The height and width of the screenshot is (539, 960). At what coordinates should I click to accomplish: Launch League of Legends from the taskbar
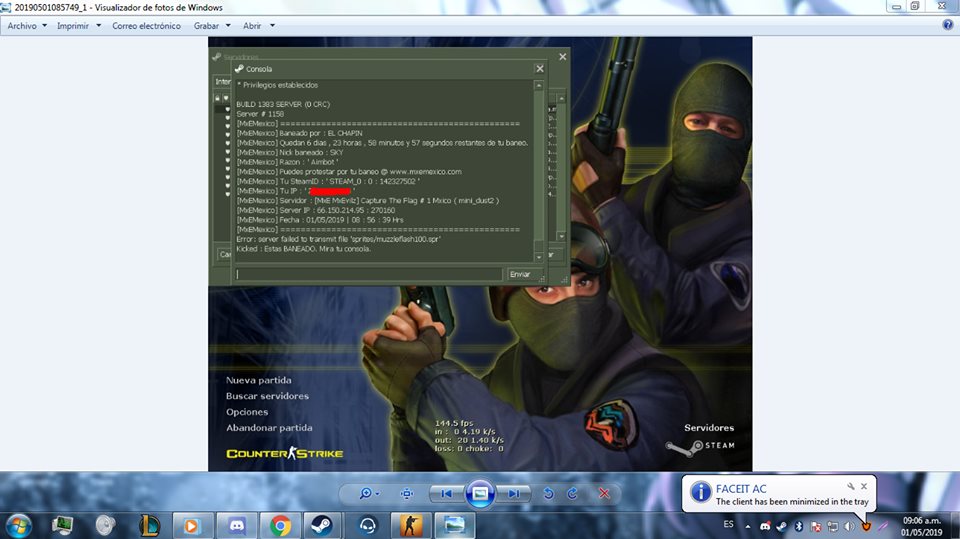pyautogui.click(x=149, y=526)
